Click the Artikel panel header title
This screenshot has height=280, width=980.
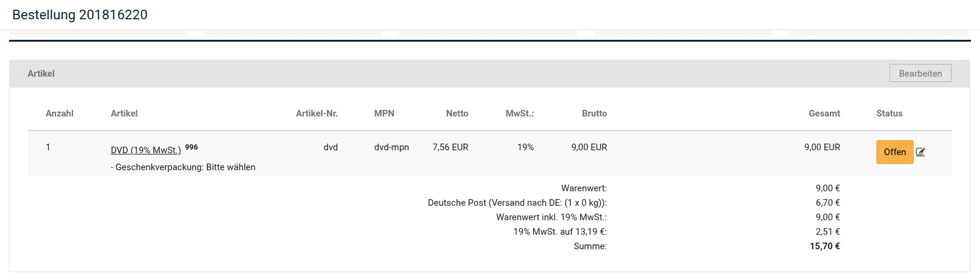(x=41, y=74)
